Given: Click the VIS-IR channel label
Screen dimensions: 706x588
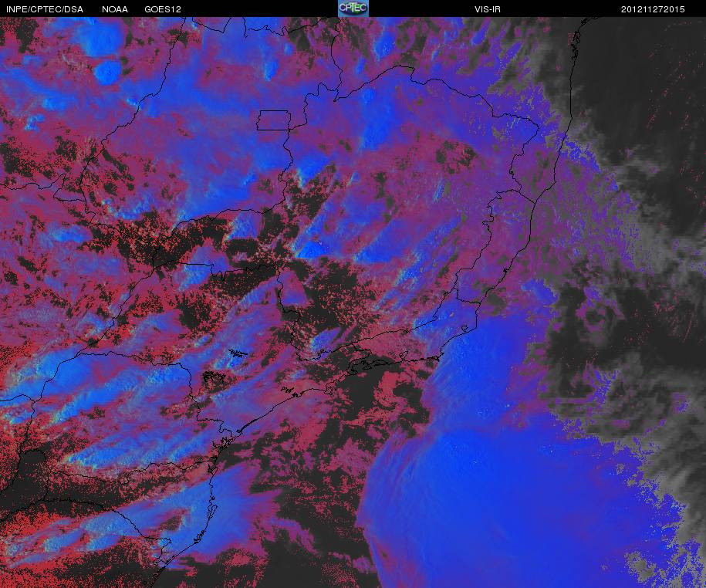Looking at the screenshot, I should coord(488,9).
